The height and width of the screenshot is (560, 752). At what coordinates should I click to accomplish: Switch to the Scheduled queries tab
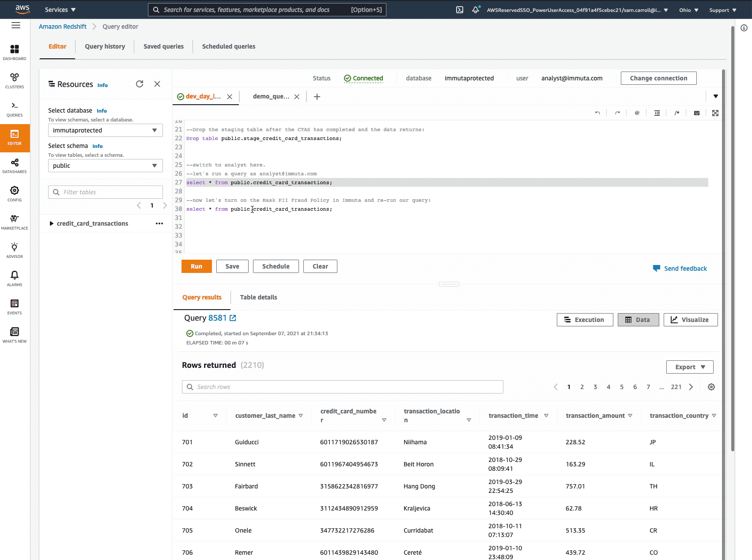click(229, 46)
